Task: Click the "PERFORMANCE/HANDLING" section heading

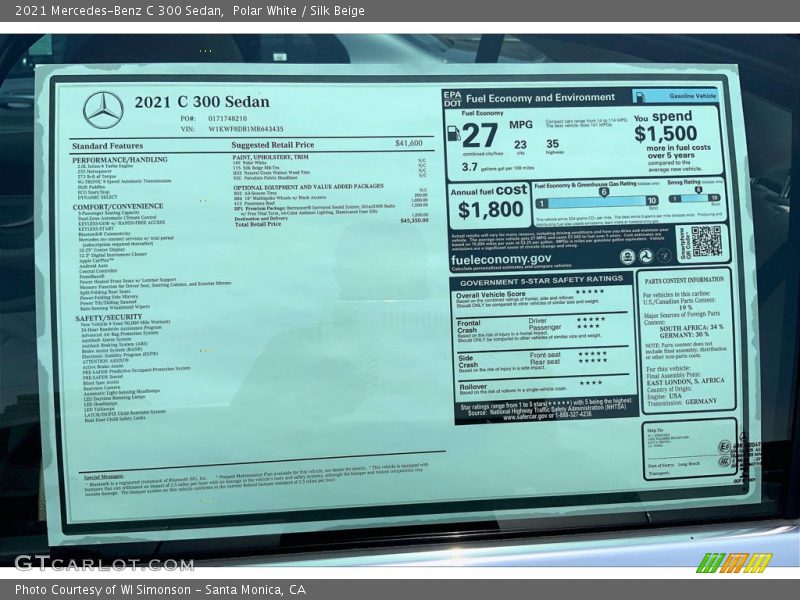Action: point(120,160)
